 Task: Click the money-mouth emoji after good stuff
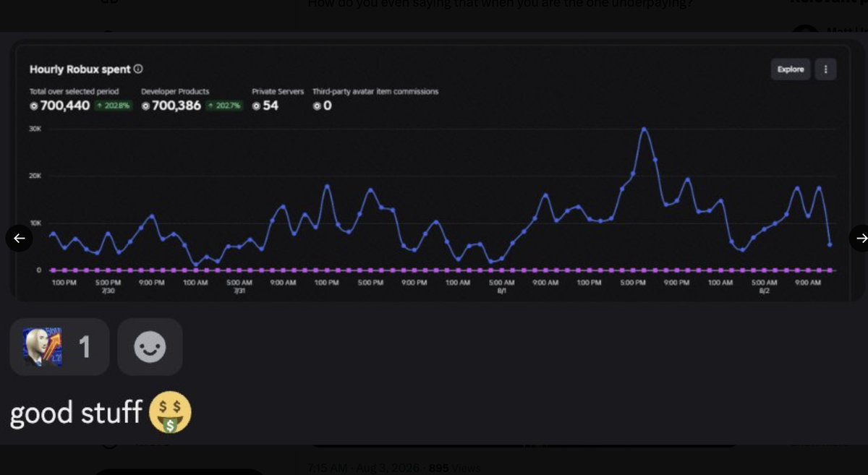pyautogui.click(x=170, y=414)
